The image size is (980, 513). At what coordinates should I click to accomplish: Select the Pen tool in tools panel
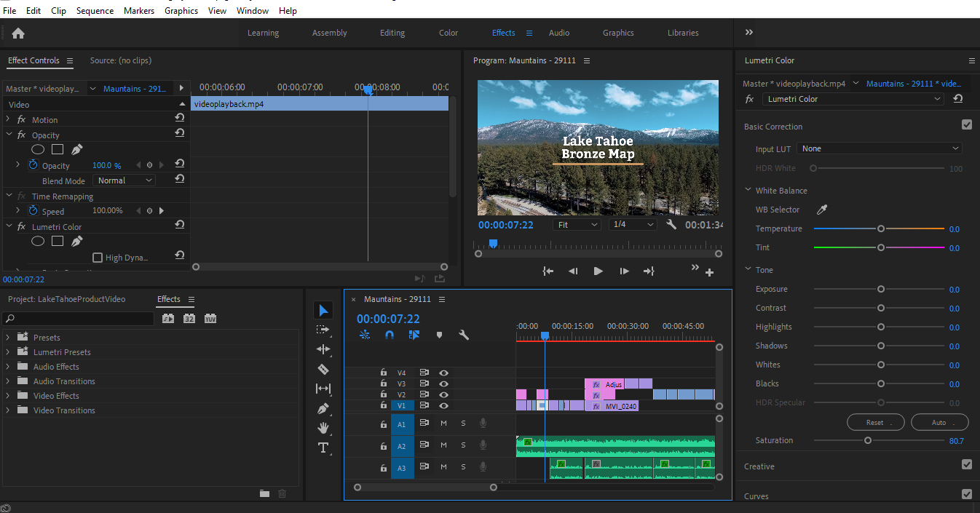[x=323, y=408]
